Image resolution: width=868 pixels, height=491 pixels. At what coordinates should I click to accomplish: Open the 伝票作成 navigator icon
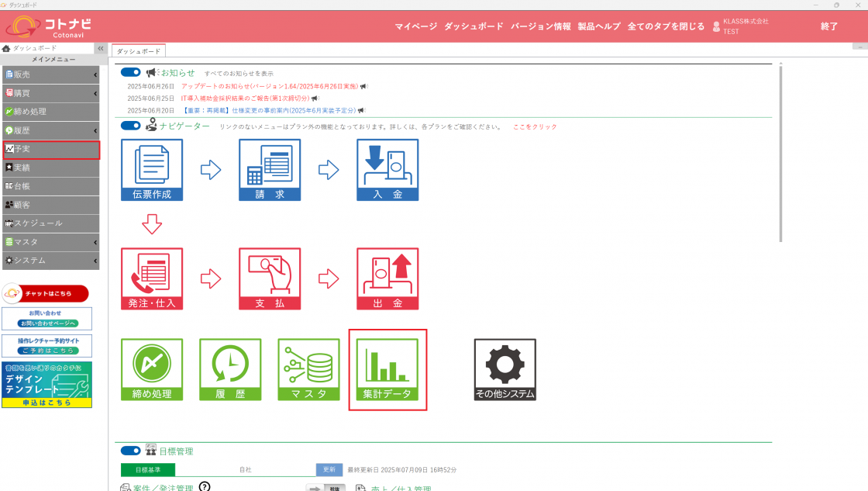(x=152, y=170)
